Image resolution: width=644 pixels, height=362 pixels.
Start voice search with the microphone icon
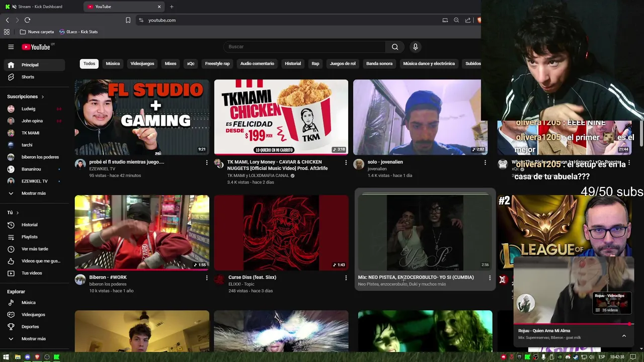(415, 47)
